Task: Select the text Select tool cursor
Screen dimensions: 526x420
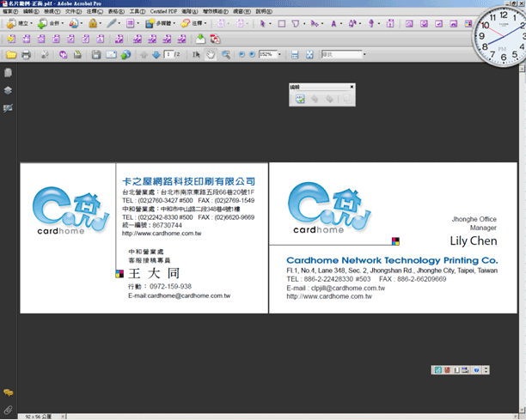Action: (x=196, y=55)
